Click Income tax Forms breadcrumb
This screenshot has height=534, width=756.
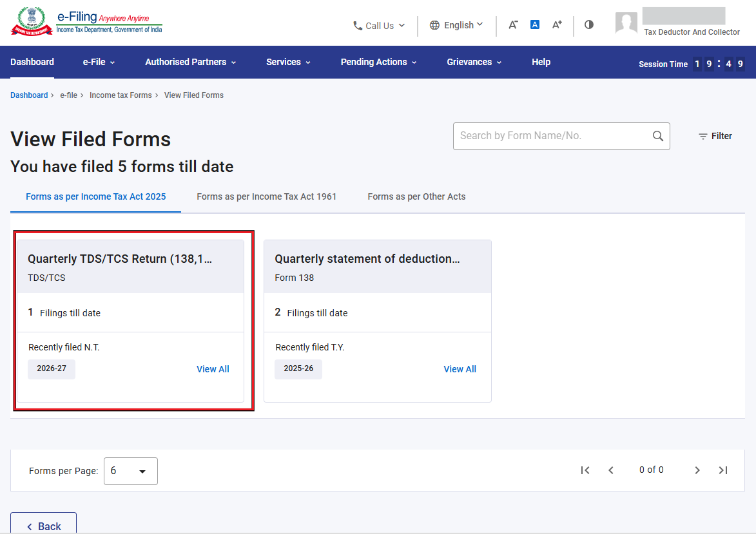click(121, 95)
